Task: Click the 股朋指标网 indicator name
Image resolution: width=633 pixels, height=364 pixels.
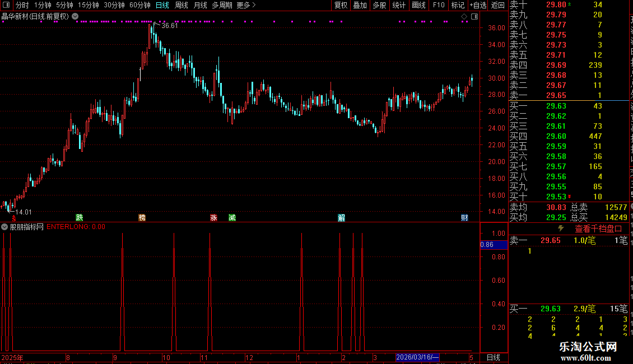Action: [x=27, y=227]
